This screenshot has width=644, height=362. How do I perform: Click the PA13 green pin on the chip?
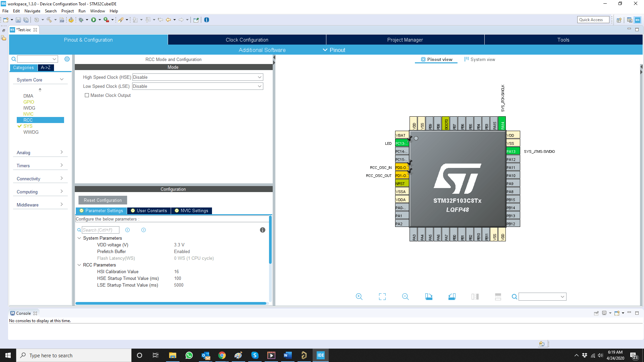513,151
